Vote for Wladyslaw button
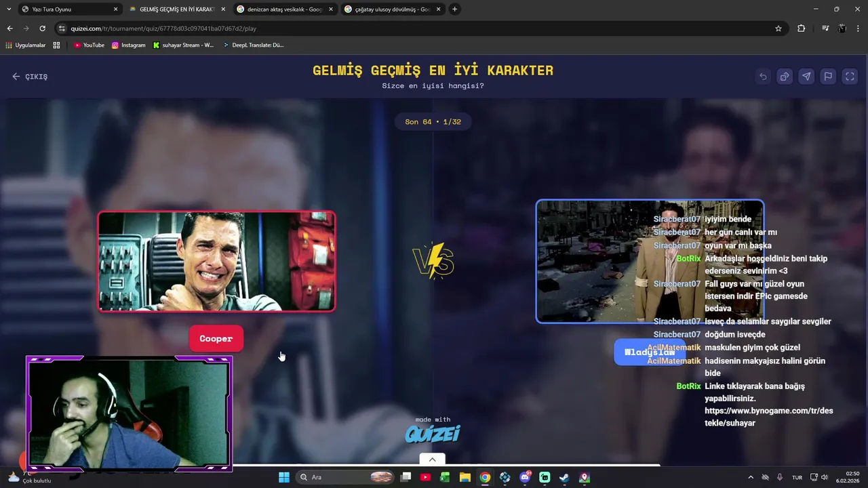Screen dimensions: 868x488 (x=650, y=352)
